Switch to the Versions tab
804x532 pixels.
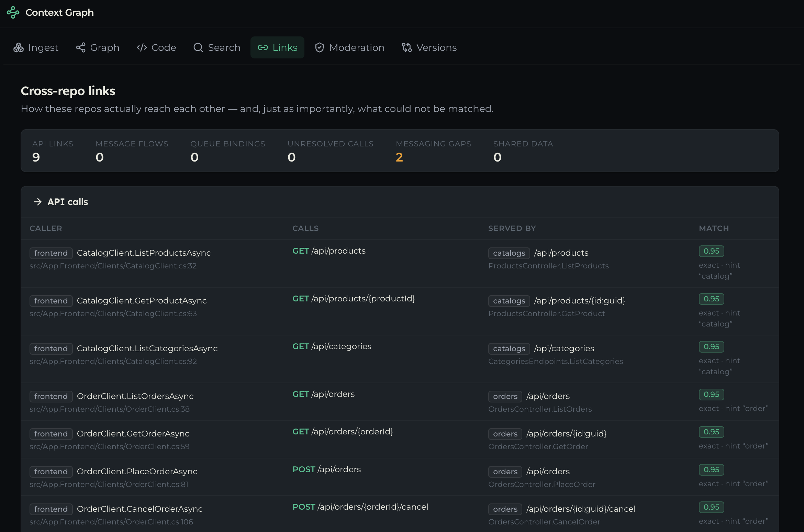click(x=429, y=47)
